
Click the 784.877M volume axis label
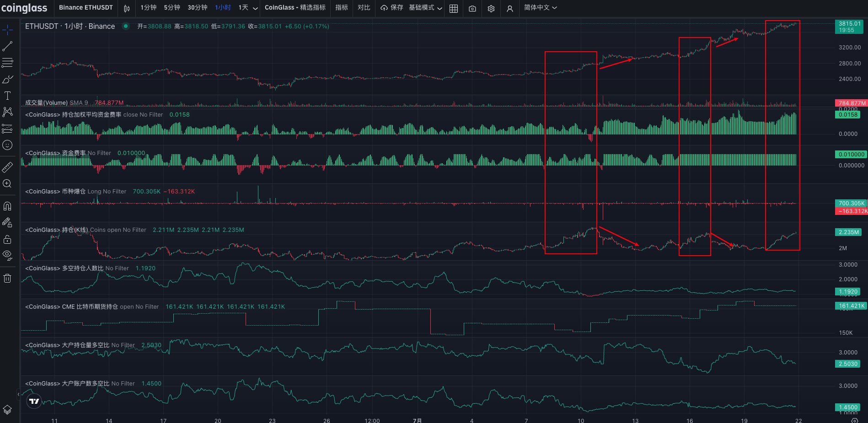click(852, 103)
